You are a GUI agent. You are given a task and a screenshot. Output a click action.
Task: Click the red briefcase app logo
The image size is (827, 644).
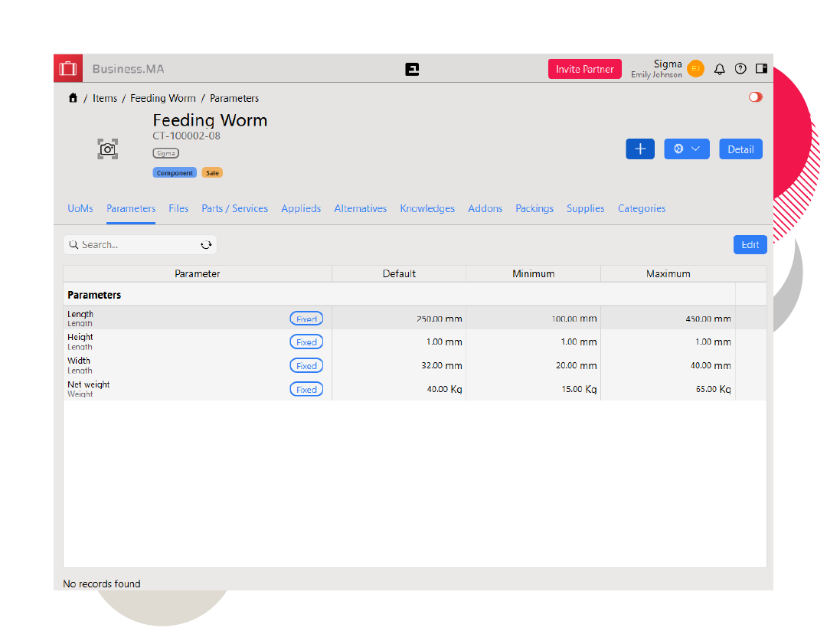coord(67,69)
